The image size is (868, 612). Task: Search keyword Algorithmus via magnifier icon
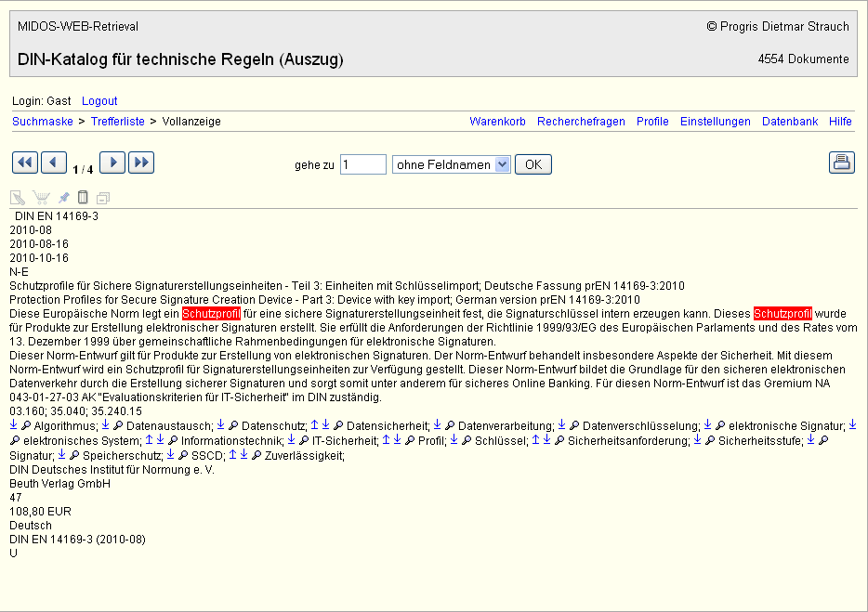26,426
